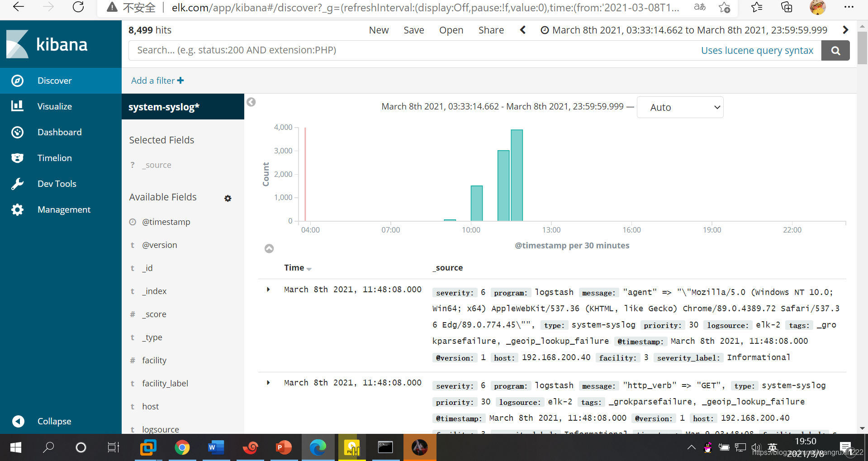Viewport: 868px width, 461px height.
Task: Add this page to favorites
Action: [725, 7]
